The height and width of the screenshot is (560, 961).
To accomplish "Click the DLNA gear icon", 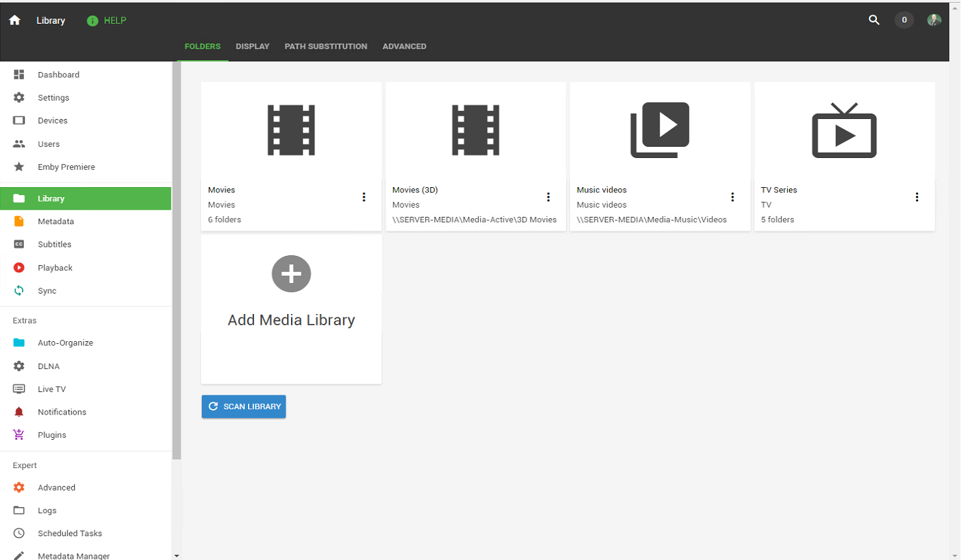I will coord(19,366).
